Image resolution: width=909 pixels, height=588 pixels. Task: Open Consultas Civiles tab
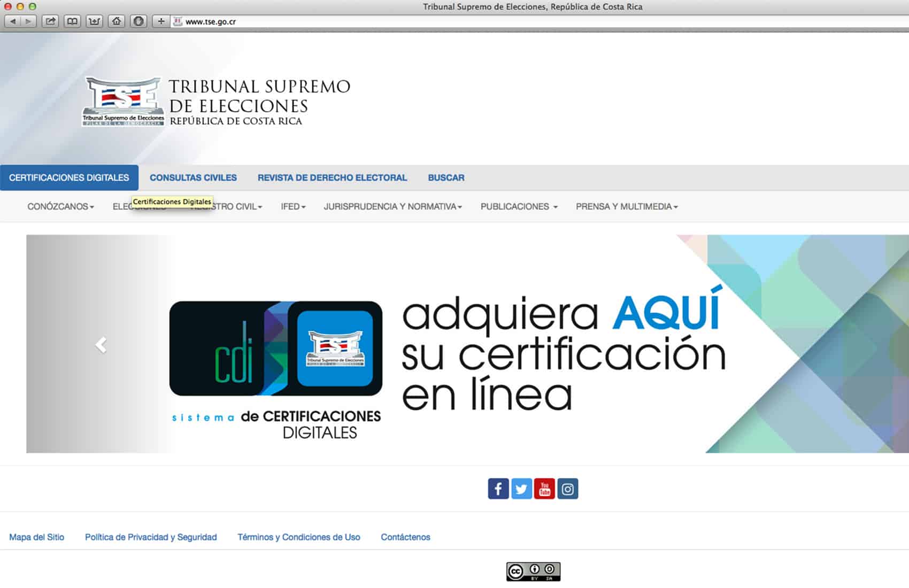click(193, 177)
